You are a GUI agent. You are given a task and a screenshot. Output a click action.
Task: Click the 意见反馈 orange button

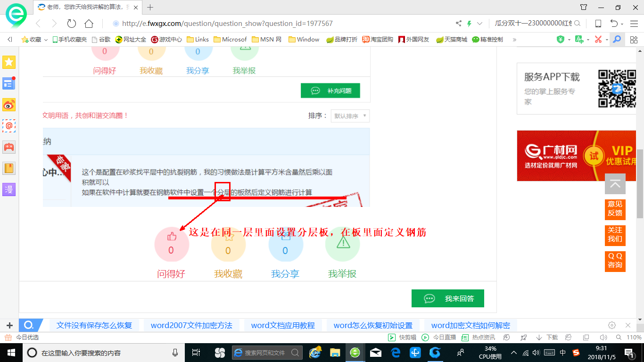(x=615, y=209)
